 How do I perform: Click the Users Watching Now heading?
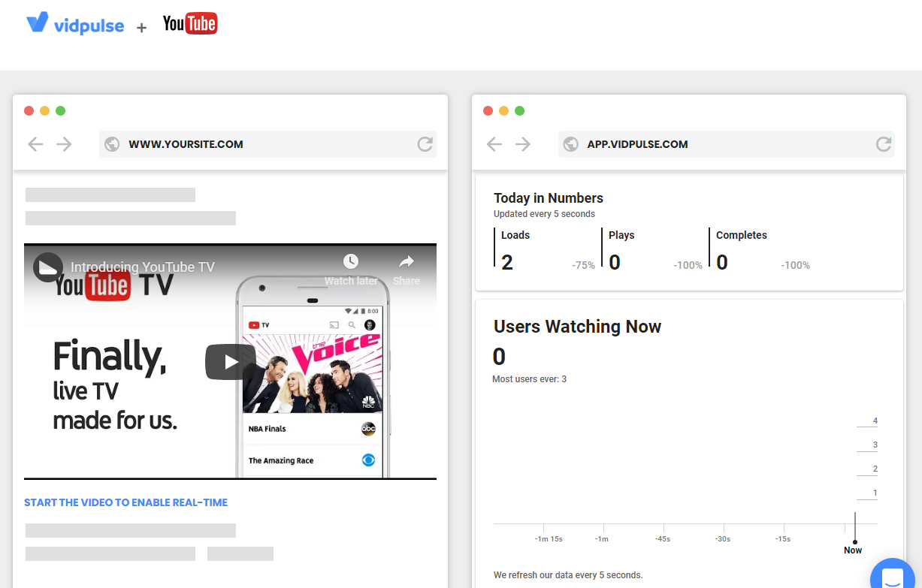tap(577, 327)
